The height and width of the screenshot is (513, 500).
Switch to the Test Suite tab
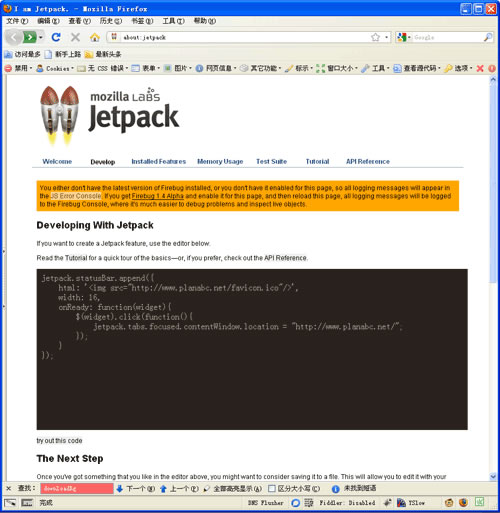coord(271,161)
